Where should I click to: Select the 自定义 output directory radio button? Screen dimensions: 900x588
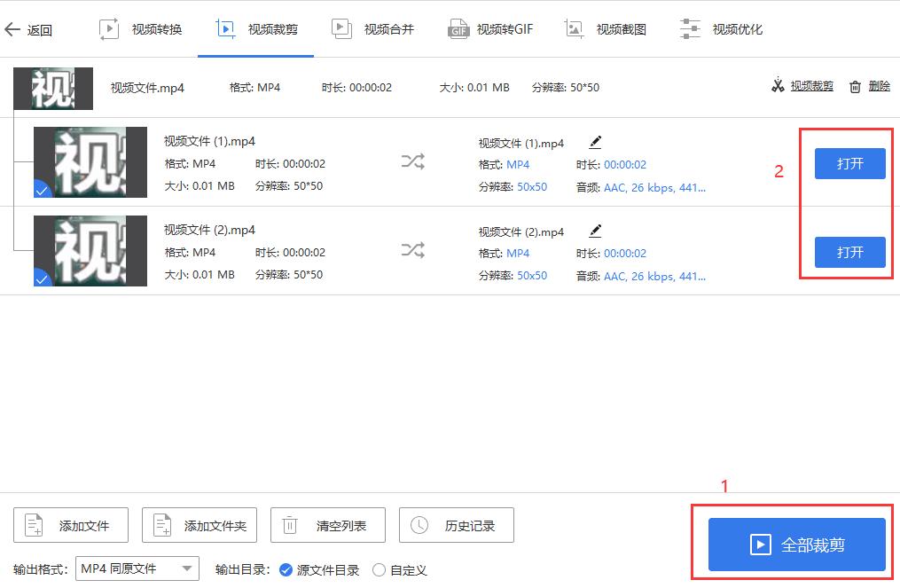[x=379, y=570]
